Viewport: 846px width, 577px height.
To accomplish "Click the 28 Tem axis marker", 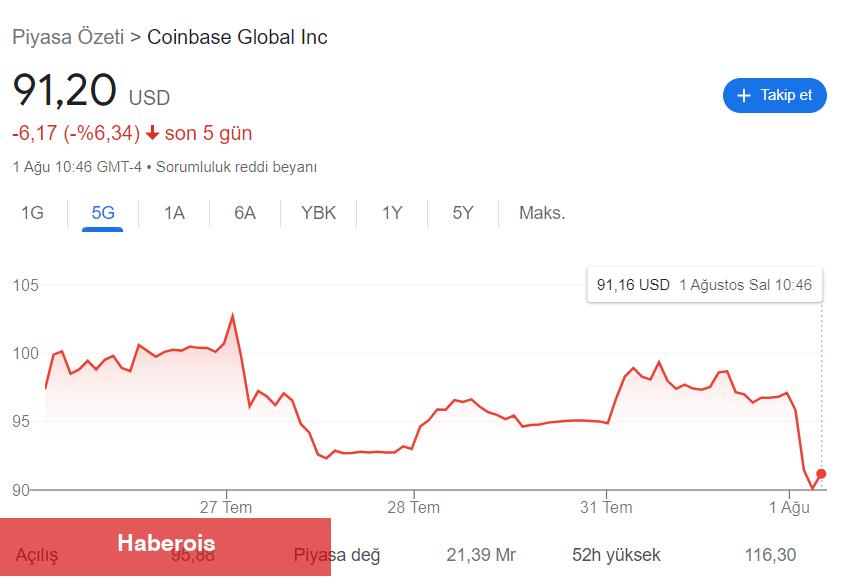I will tap(413, 507).
